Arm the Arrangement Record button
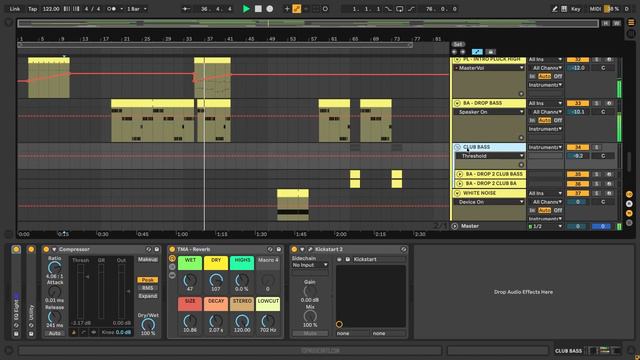 click(269, 9)
